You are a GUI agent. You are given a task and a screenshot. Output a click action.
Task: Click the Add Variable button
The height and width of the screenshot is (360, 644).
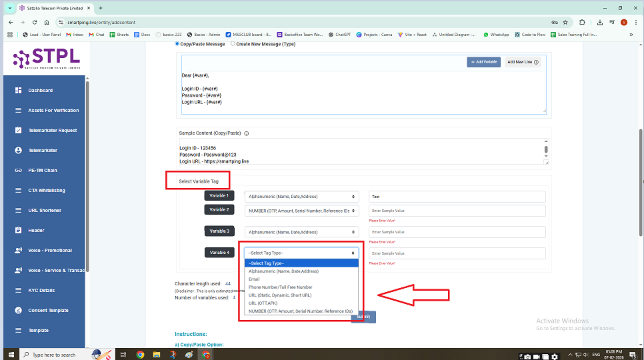pyautogui.click(x=483, y=62)
